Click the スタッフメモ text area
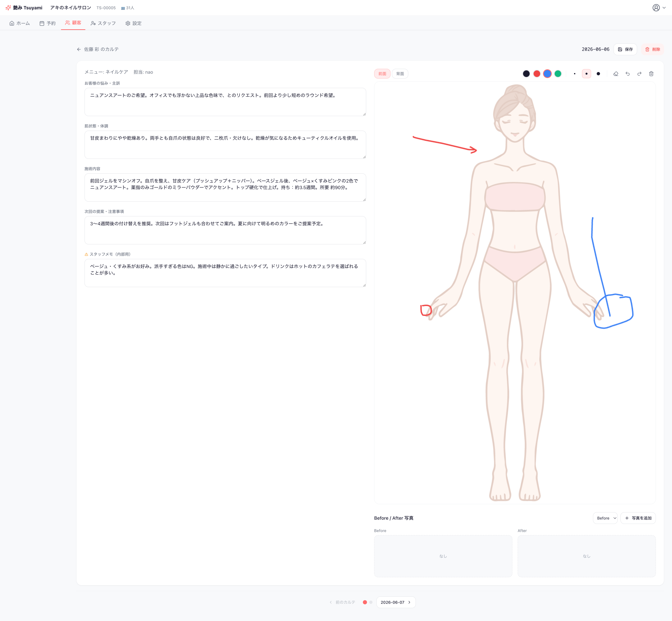Screen dimensions: 672x621 pyautogui.click(x=225, y=273)
